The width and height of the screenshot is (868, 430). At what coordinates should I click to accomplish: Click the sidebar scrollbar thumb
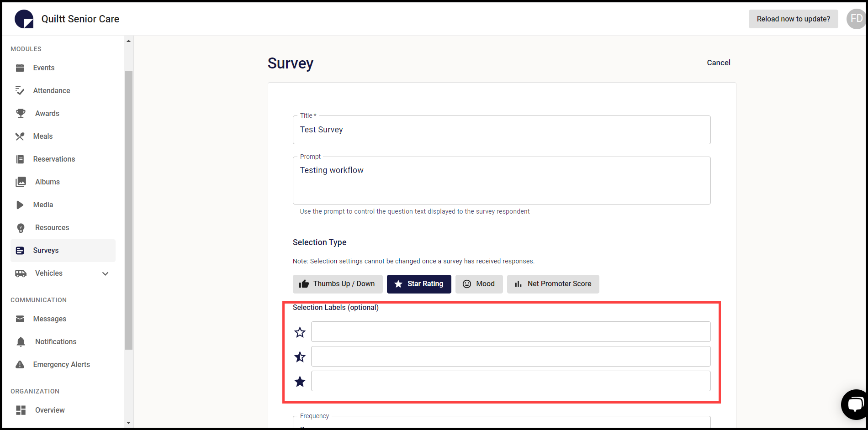click(129, 210)
